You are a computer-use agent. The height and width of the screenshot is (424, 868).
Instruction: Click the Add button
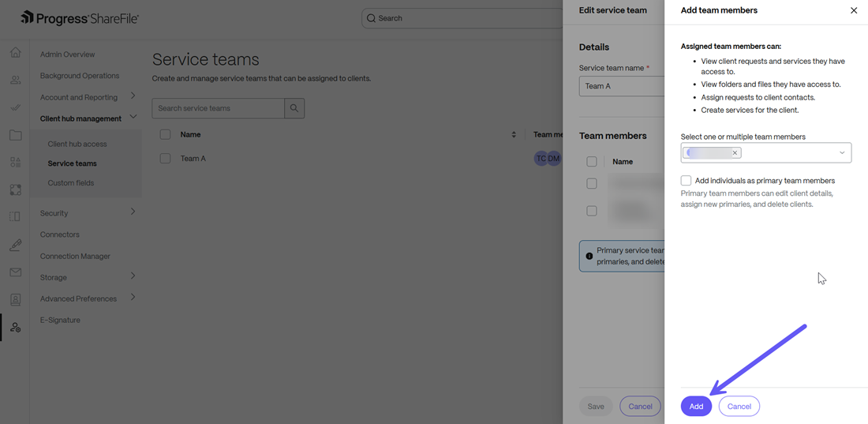(x=696, y=407)
